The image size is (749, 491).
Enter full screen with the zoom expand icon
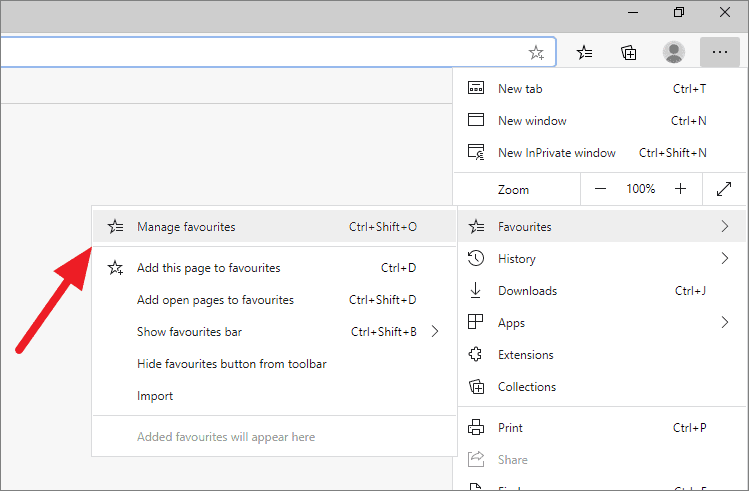pos(724,189)
